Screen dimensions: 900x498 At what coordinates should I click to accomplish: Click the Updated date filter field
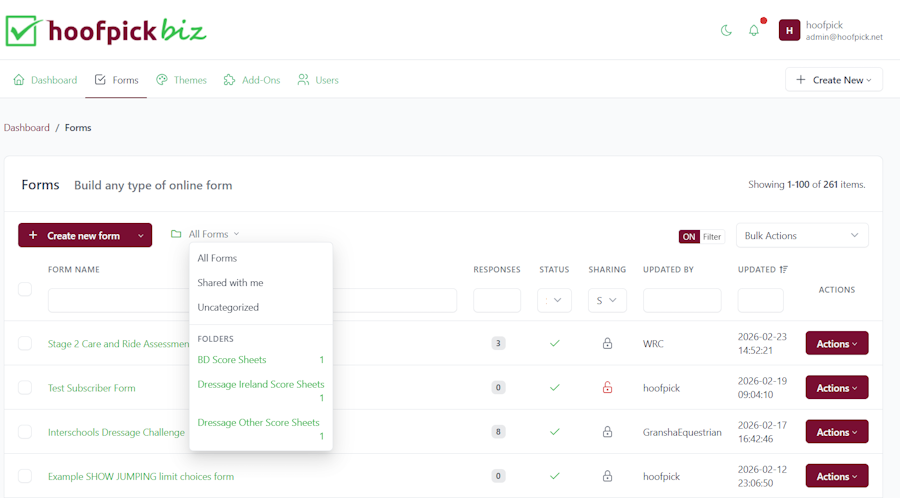[x=761, y=300]
